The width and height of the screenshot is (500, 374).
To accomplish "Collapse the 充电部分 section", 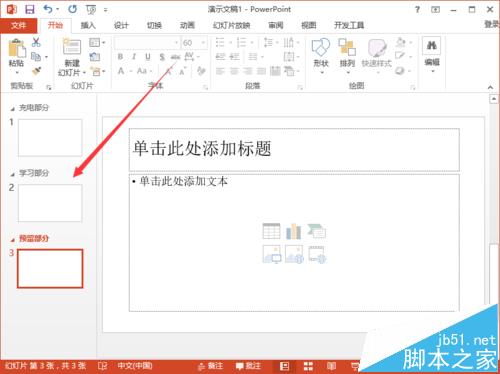I will click(x=12, y=109).
